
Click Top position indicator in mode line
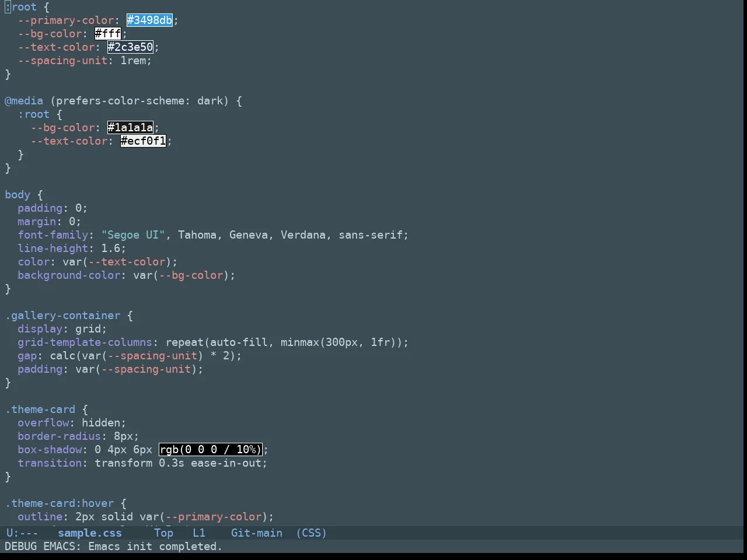164,533
